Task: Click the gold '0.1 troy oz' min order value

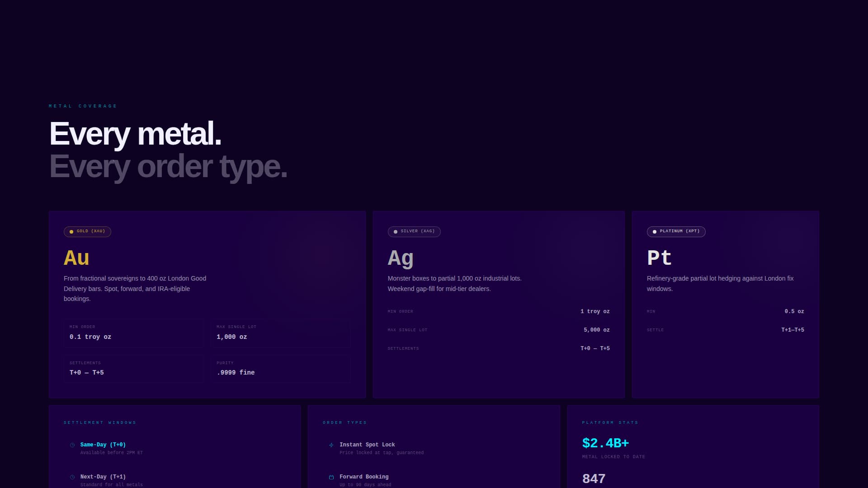Action: tap(90, 337)
